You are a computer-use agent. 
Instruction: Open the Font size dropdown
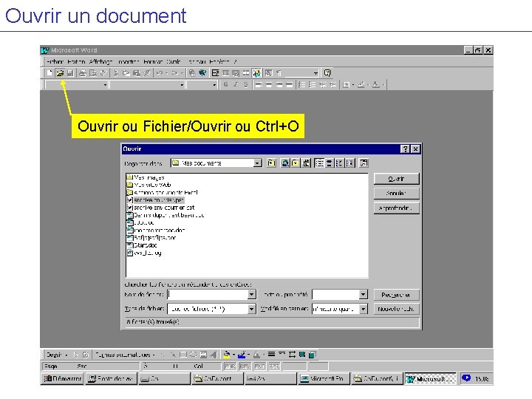214,84
